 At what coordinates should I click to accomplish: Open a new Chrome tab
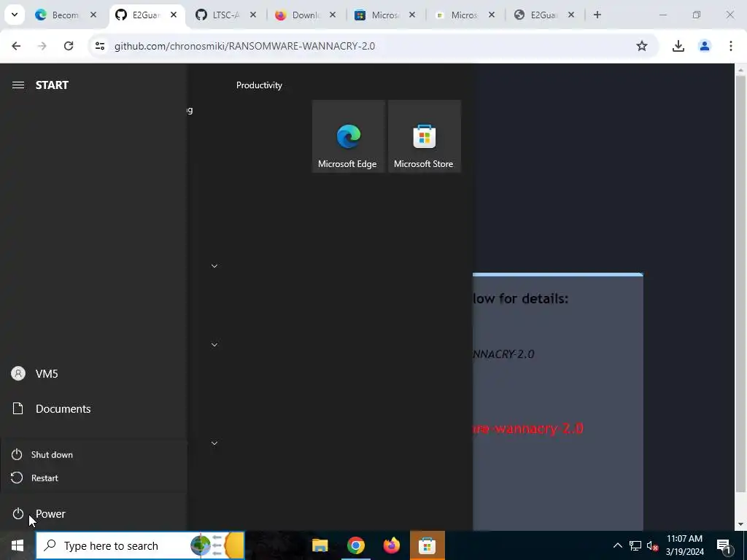pyautogui.click(x=597, y=15)
